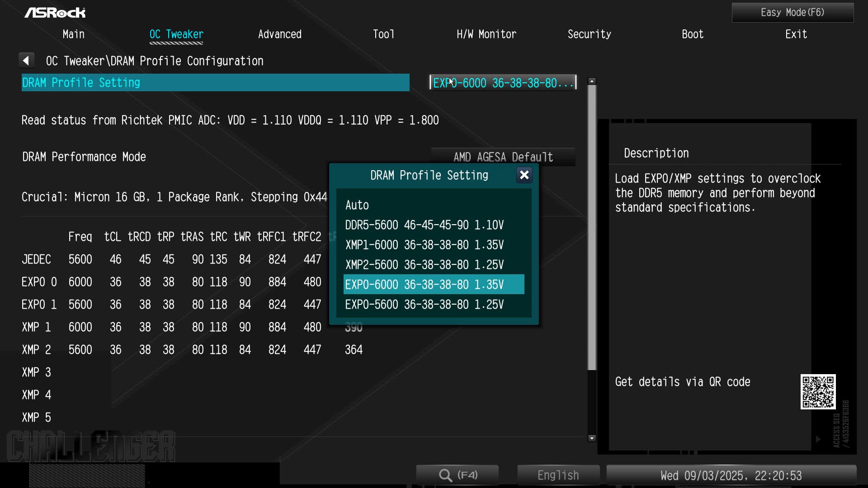Click the XMP 4 row label
868x488 pixels.
point(36,395)
